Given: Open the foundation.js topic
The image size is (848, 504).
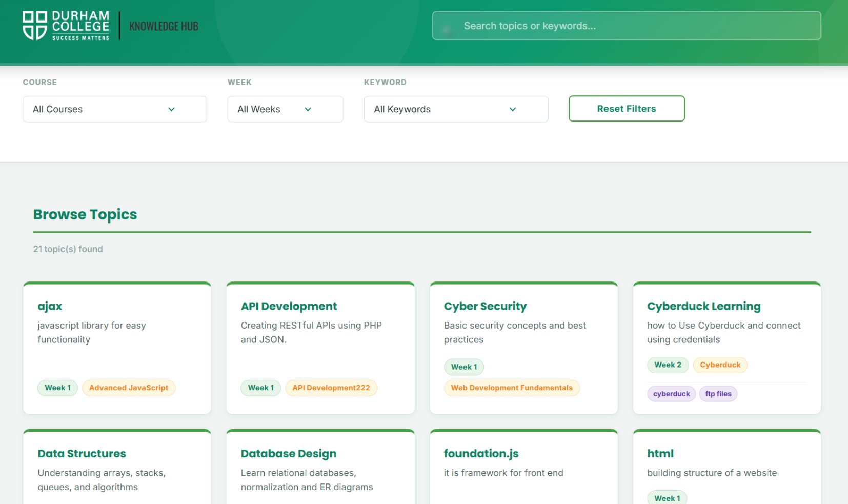Looking at the screenshot, I should [481, 454].
